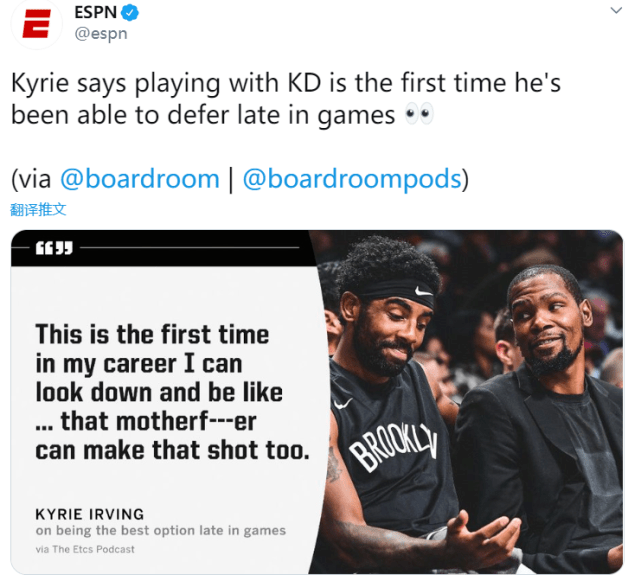
Task: Click the KYRIE IRVING caption name
Action: click(x=90, y=514)
